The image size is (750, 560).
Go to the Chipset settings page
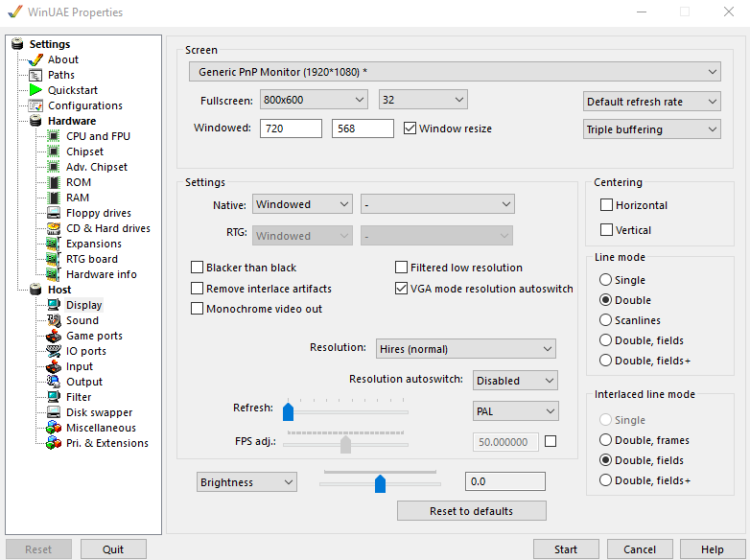pyautogui.click(x=84, y=152)
